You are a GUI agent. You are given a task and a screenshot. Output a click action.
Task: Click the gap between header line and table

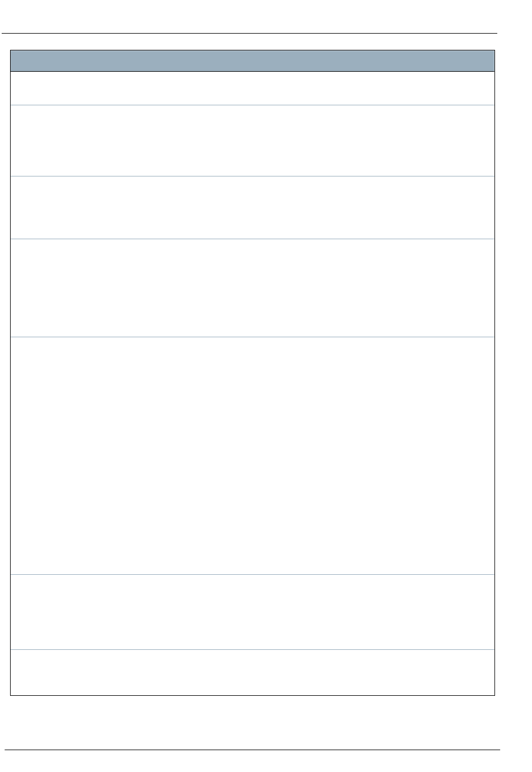click(x=253, y=42)
